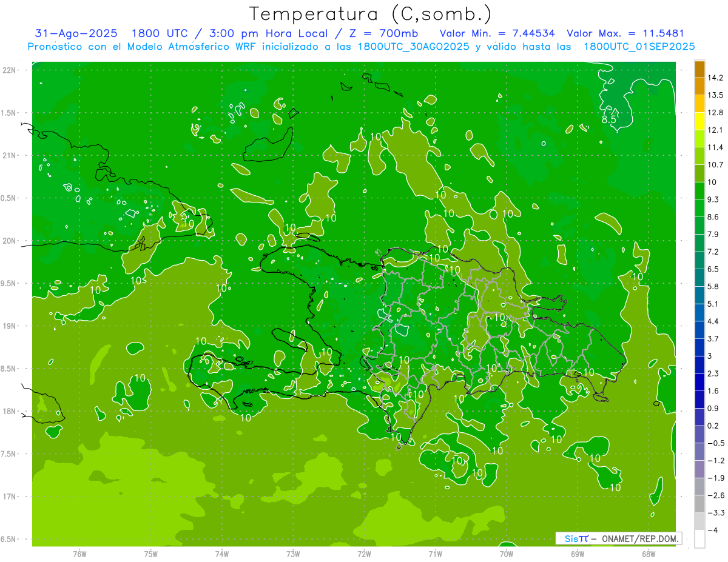Screen dimensions: 728x562
Task: Select the Valor Max. = 11.5481 text
Action: tap(625, 33)
